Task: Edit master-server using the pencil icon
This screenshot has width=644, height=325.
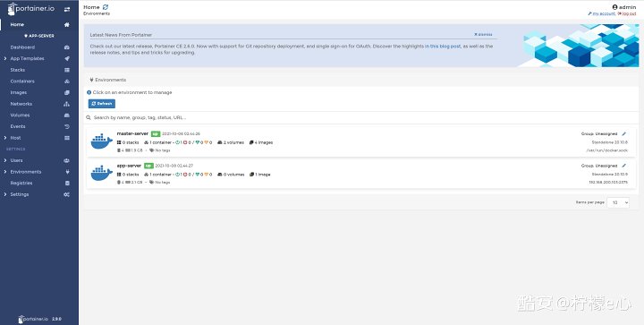Action: 624,133
